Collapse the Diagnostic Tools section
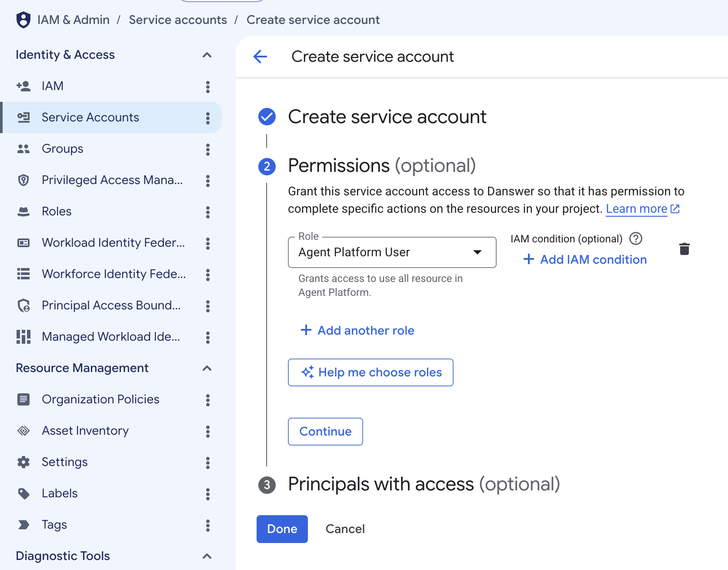The height and width of the screenshot is (570, 728). point(207,556)
